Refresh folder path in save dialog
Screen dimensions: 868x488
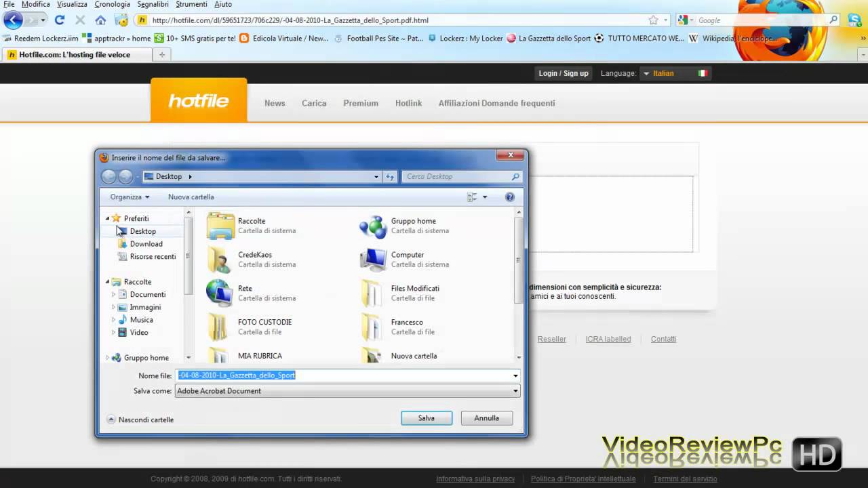point(390,176)
